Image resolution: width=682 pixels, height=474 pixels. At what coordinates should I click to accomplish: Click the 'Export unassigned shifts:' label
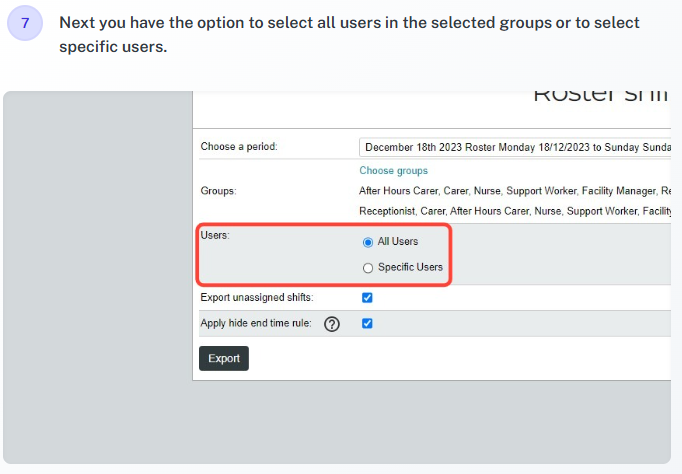pos(257,297)
